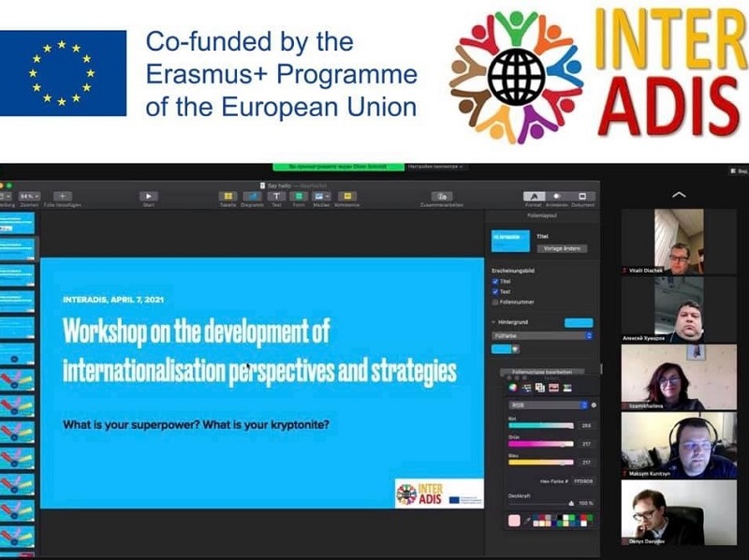Click the Rot value field showing 255
Image resolution: width=749 pixels, height=560 pixels.
click(x=586, y=425)
